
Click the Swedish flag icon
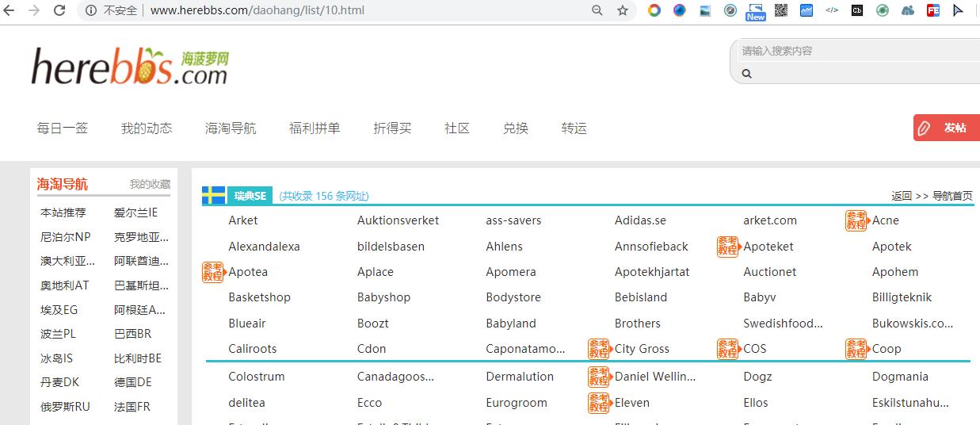click(213, 195)
